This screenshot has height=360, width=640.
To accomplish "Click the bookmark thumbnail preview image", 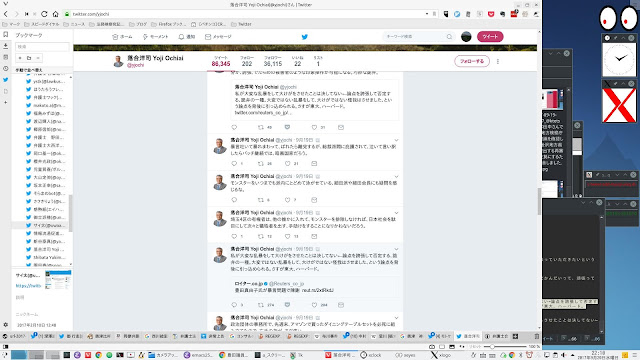I will pos(58,280).
